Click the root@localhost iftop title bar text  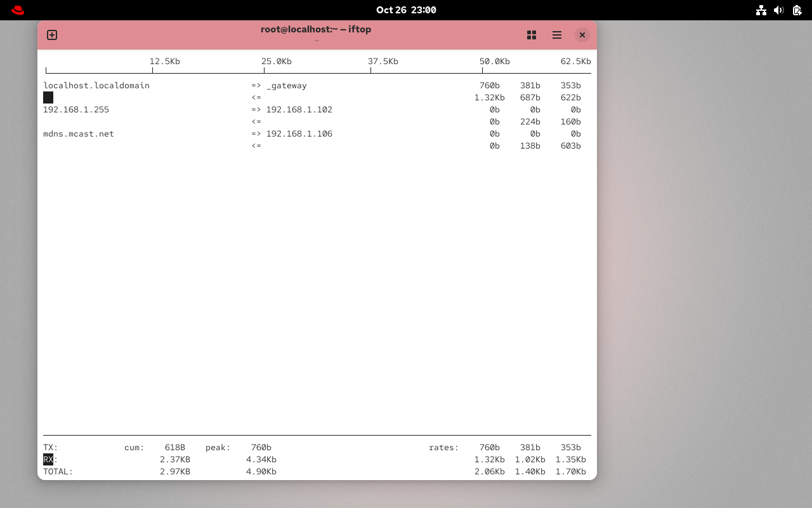click(x=316, y=29)
